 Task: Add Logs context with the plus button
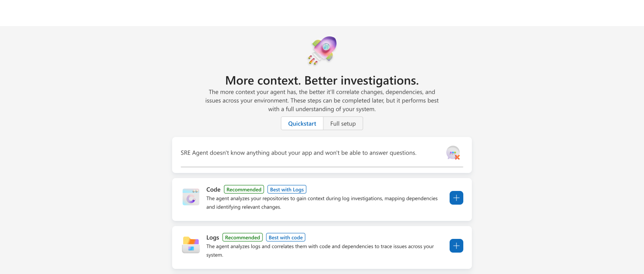pos(456,246)
